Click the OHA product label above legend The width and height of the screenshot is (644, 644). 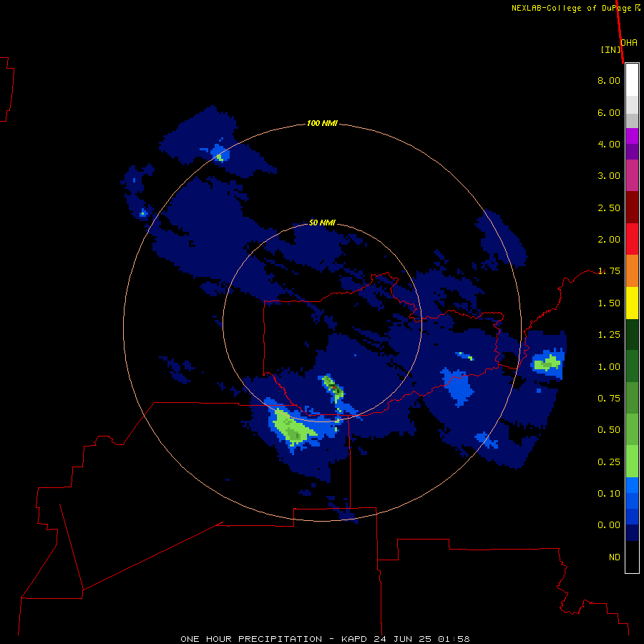click(629, 42)
